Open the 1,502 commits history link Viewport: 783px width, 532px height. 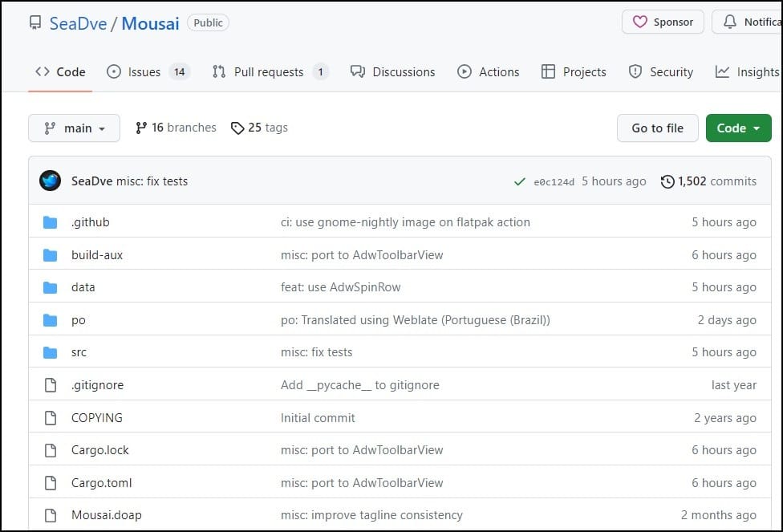pos(708,181)
